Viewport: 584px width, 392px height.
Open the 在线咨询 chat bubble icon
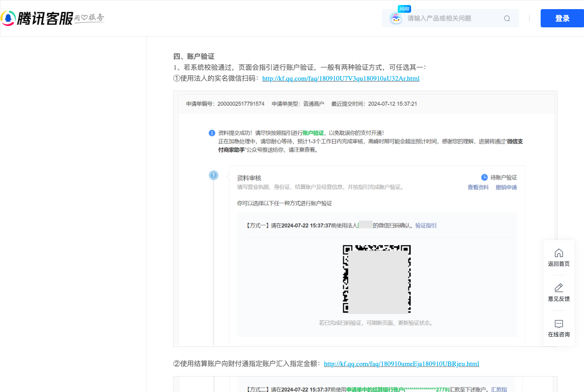pos(559,324)
